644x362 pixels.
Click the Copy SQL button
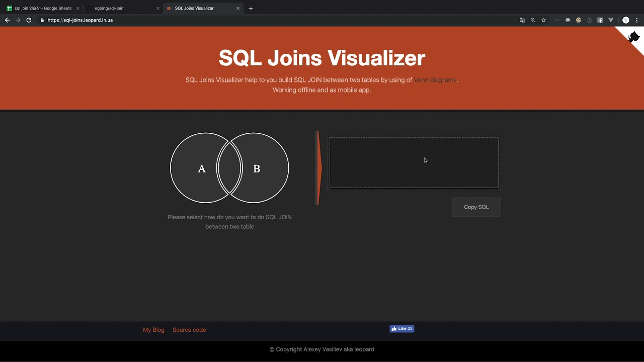click(476, 207)
